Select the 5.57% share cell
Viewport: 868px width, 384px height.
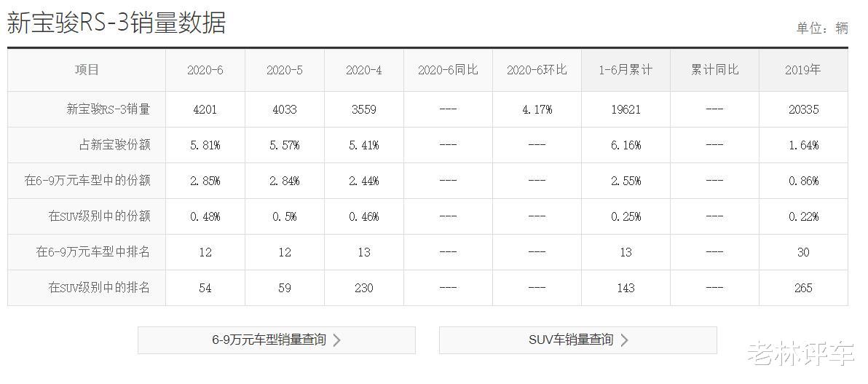click(x=285, y=146)
